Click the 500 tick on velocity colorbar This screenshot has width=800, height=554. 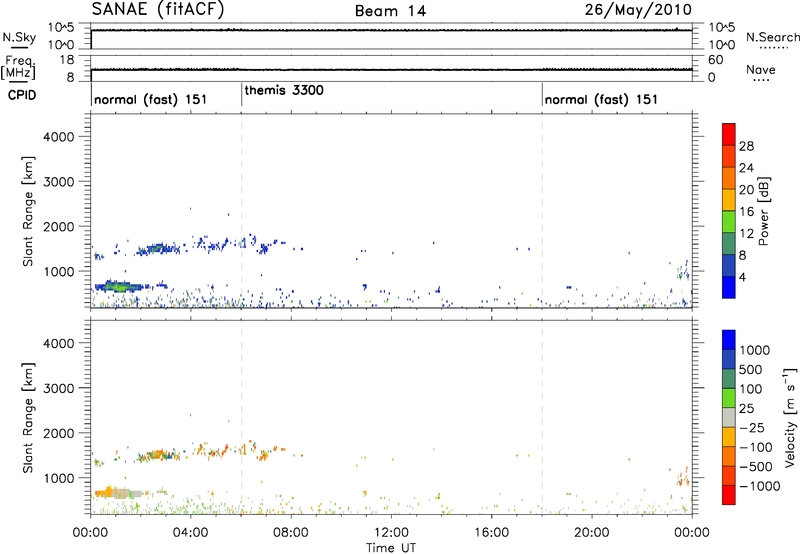tap(751, 369)
